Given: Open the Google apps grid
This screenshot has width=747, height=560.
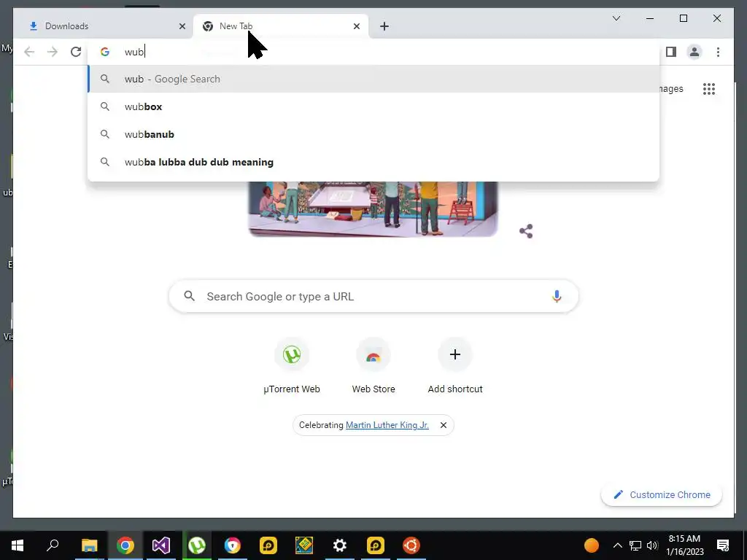Looking at the screenshot, I should point(709,88).
